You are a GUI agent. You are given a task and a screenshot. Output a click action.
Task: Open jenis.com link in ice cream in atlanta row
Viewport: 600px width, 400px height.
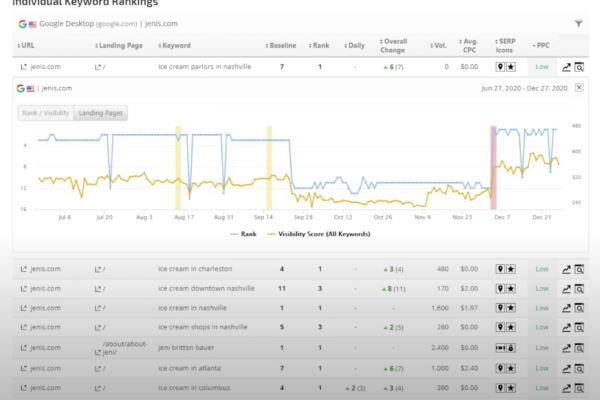pos(46,368)
